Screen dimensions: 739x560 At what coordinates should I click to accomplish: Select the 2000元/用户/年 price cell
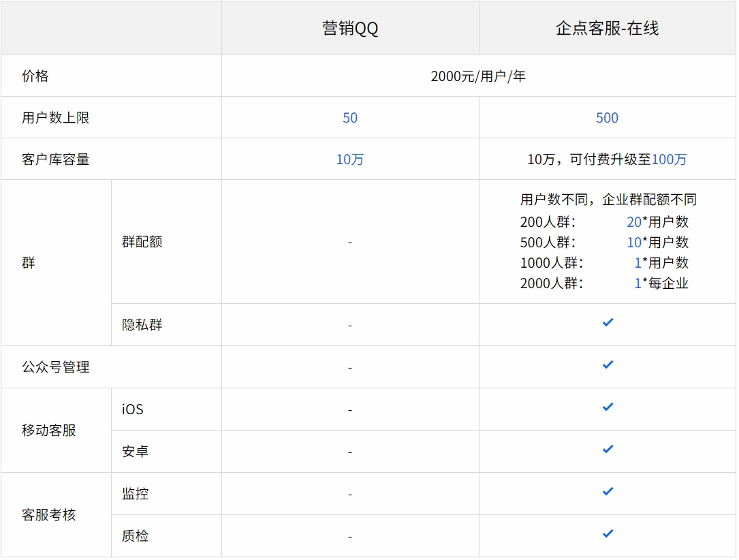coord(478,76)
